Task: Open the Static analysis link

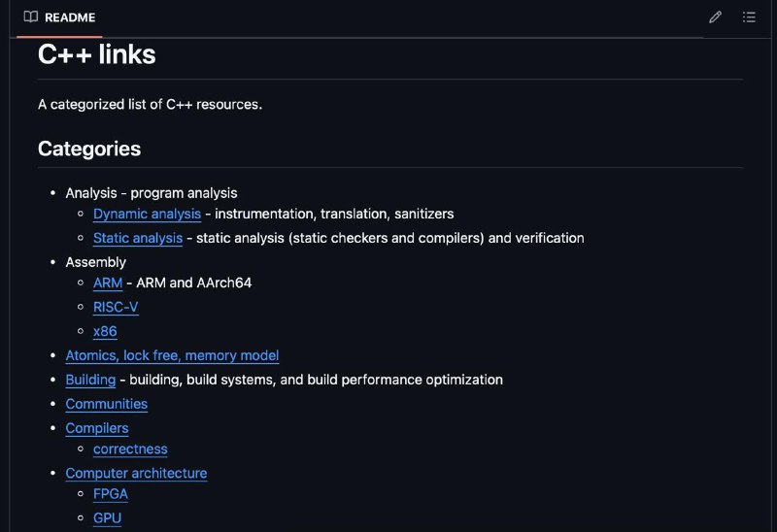Action: [138, 238]
